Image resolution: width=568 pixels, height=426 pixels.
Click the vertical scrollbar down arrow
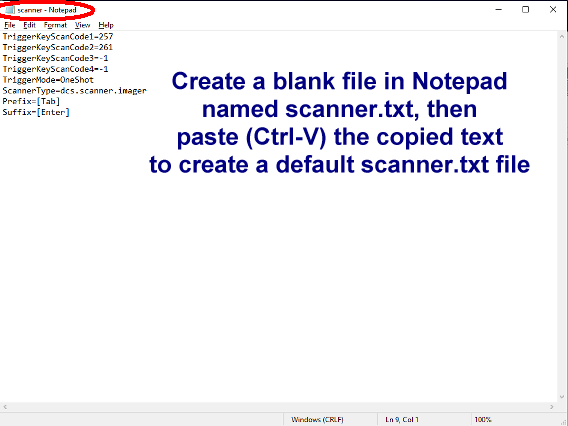click(562, 397)
